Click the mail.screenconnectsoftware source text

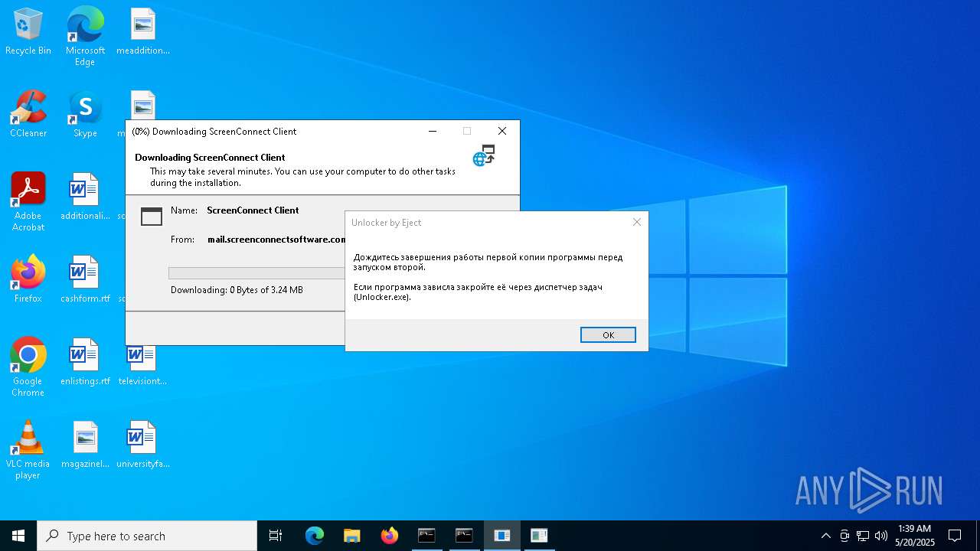[x=276, y=240]
